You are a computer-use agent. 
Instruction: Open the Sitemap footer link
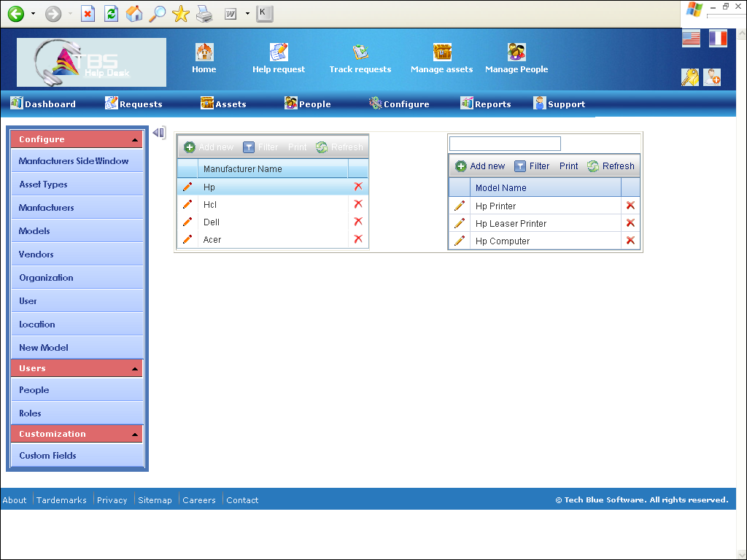click(x=155, y=500)
